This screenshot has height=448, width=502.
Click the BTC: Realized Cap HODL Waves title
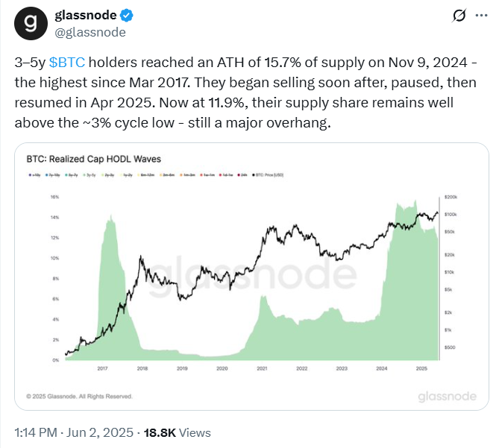click(x=93, y=159)
